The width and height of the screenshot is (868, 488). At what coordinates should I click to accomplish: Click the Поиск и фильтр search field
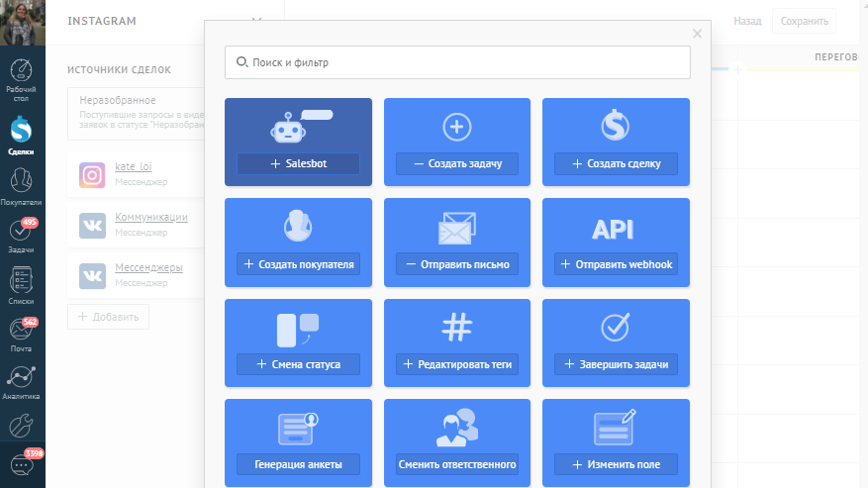(457, 62)
